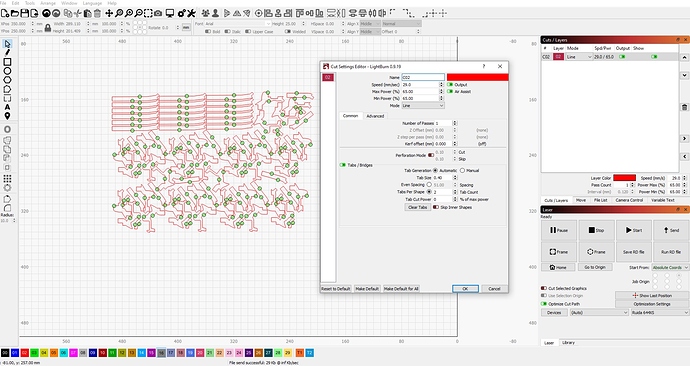Click the Layer Color red swatch
The height and width of the screenshot is (366, 690).
(x=624, y=178)
